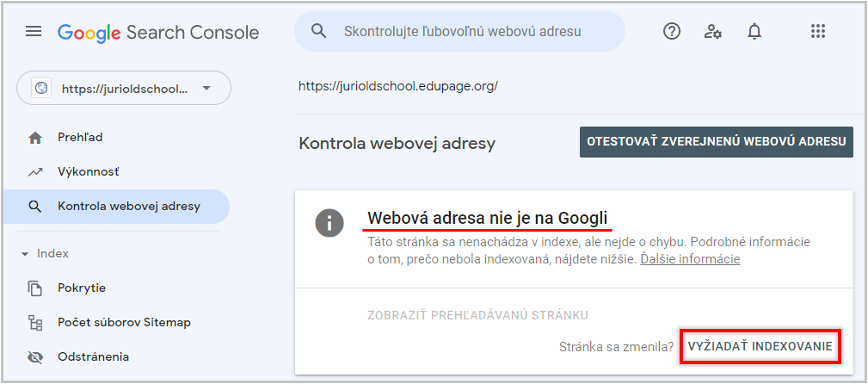The height and width of the screenshot is (384, 868).
Task: Select Kontrola webovej adresy menu item
Action: (116, 207)
